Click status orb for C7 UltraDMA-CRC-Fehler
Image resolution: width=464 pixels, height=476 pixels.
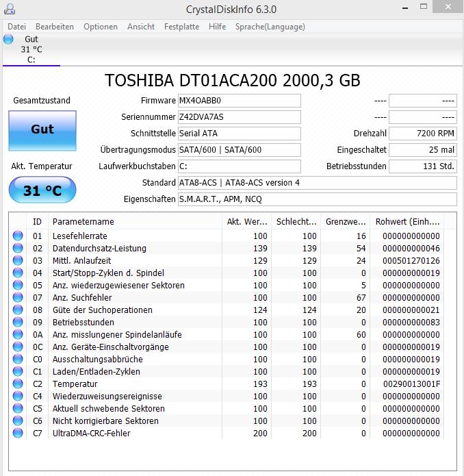coord(18,433)
